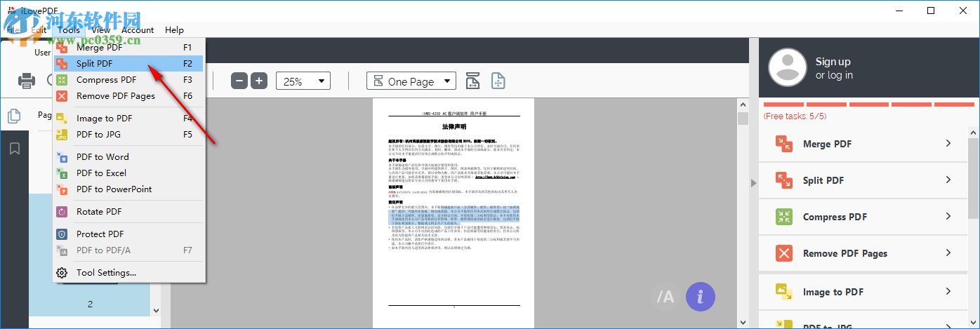Expand Image to PDF with its chevron
The height and width of the screenshot is (329, 980).
[948, 291]
